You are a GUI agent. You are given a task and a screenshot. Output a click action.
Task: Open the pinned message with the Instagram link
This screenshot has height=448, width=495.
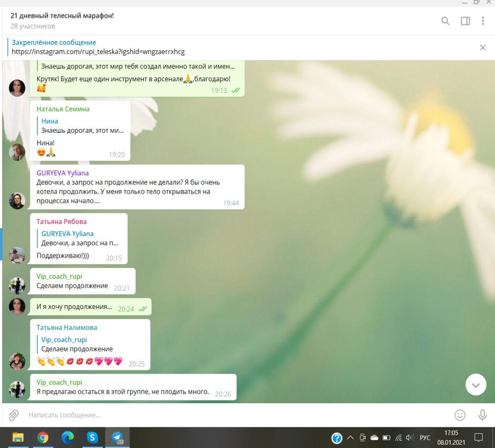click(x=98, y=47)
